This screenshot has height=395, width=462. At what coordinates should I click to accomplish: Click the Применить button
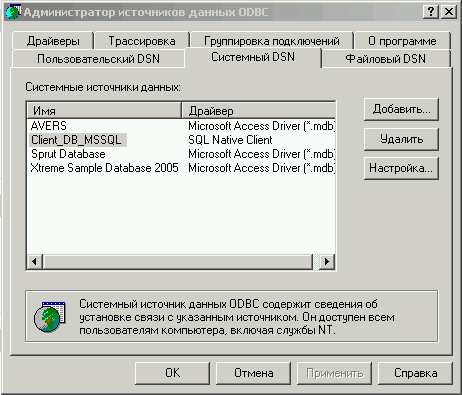pos(335,373)
